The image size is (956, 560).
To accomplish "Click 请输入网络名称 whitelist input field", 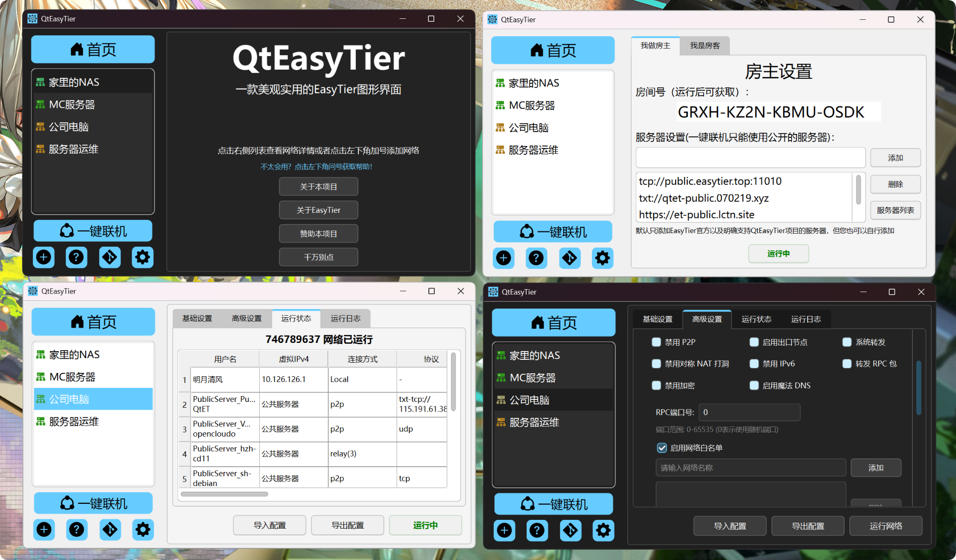I will coord(750,468).
